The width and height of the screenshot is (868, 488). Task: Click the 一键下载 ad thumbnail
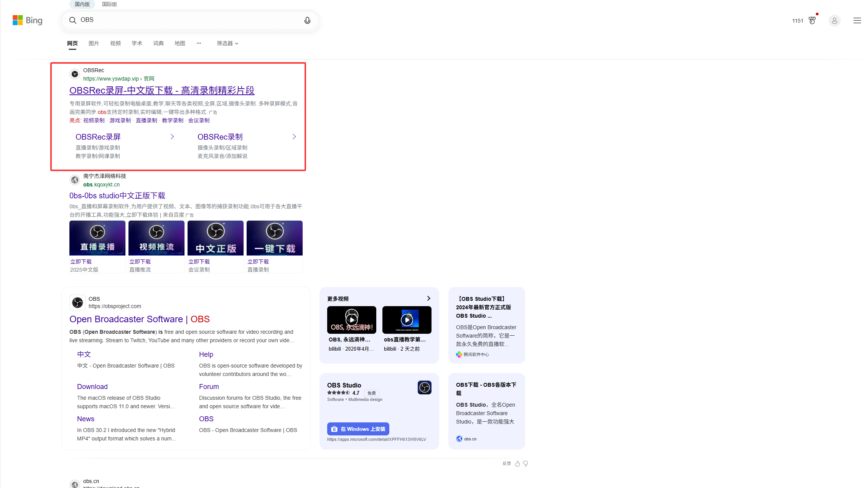click(275, 238)
